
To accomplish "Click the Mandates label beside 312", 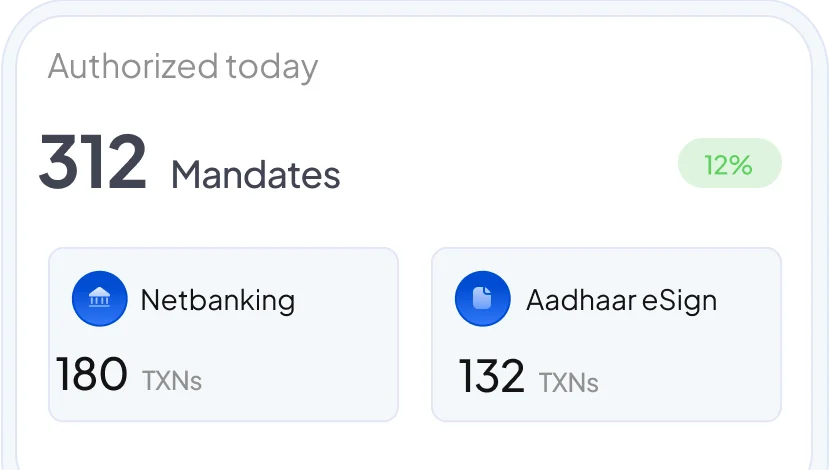I will tap(255, 175).
